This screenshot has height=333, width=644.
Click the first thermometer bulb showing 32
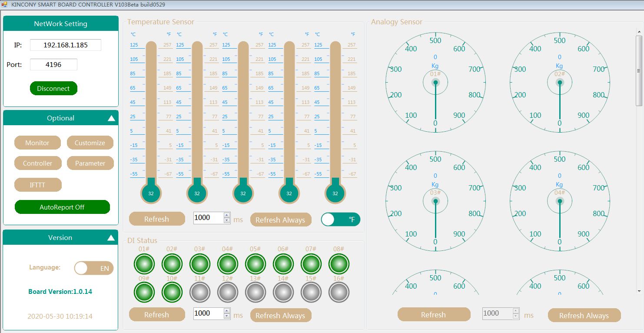(151, 193)
